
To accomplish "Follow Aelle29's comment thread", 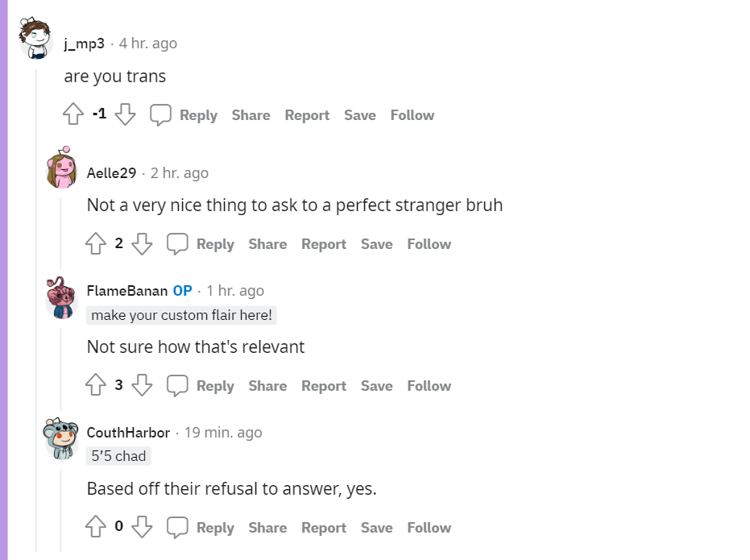I will coord(429,244).
